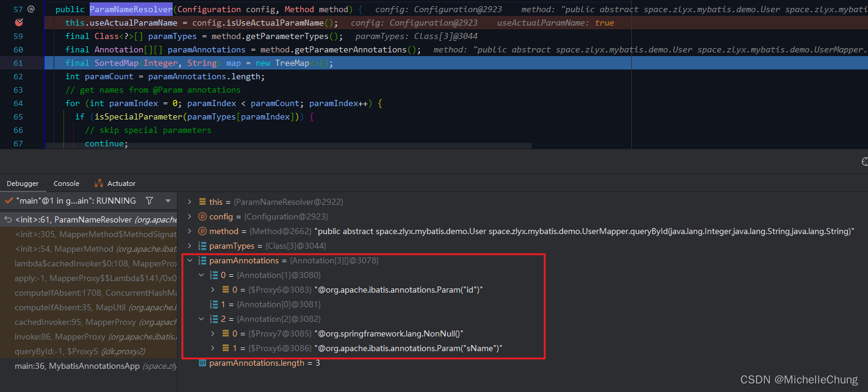The image size is (868, 392).
Task: Click the array icon beside 'paramTypes' variable
Action: click(x=203, y=246)
